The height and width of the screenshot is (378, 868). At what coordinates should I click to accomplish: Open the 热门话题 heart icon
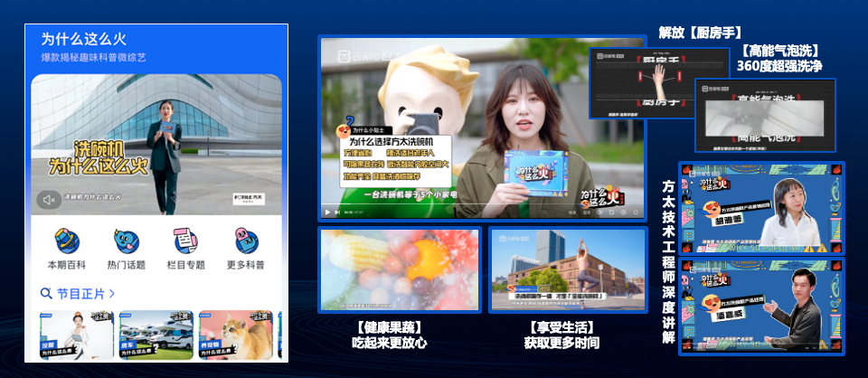(127, 241)
